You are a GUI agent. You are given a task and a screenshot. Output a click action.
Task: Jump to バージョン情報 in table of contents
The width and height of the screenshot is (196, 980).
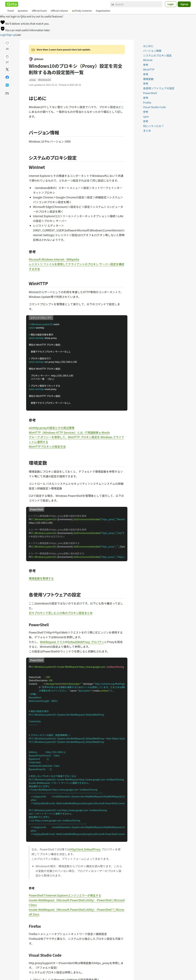[152, 51]
